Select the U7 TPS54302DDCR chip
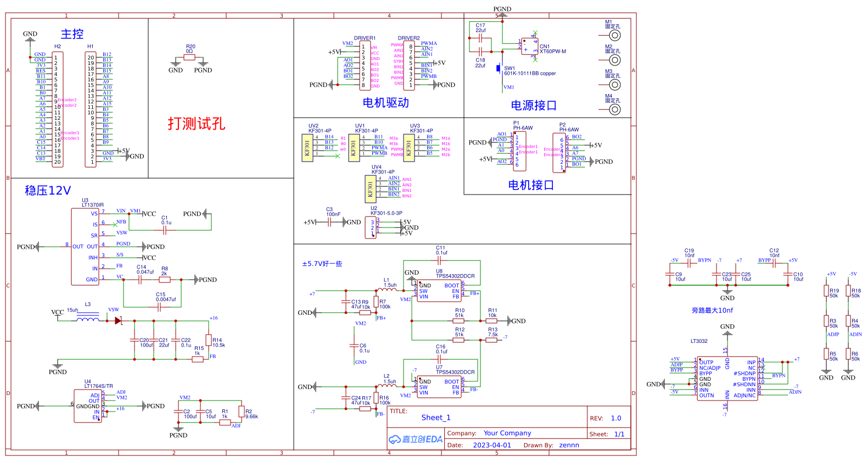 coord(439,387)
